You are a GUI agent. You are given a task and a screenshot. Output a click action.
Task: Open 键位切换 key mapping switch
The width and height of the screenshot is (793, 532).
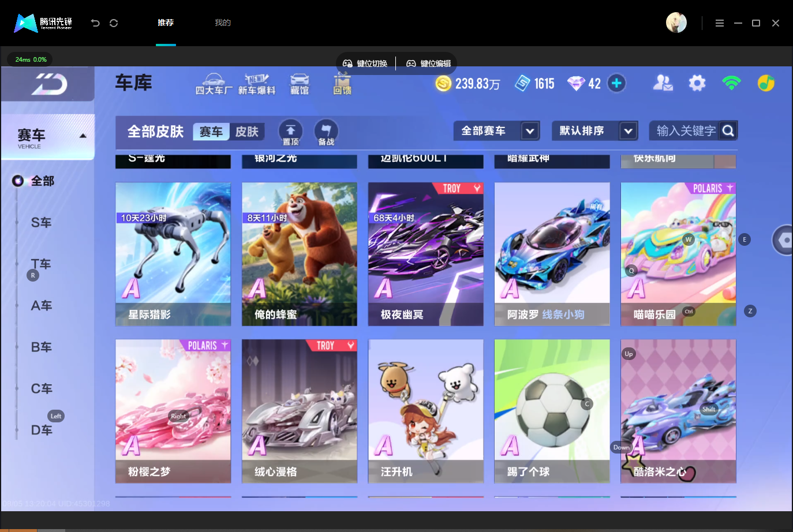coord(365,63)
